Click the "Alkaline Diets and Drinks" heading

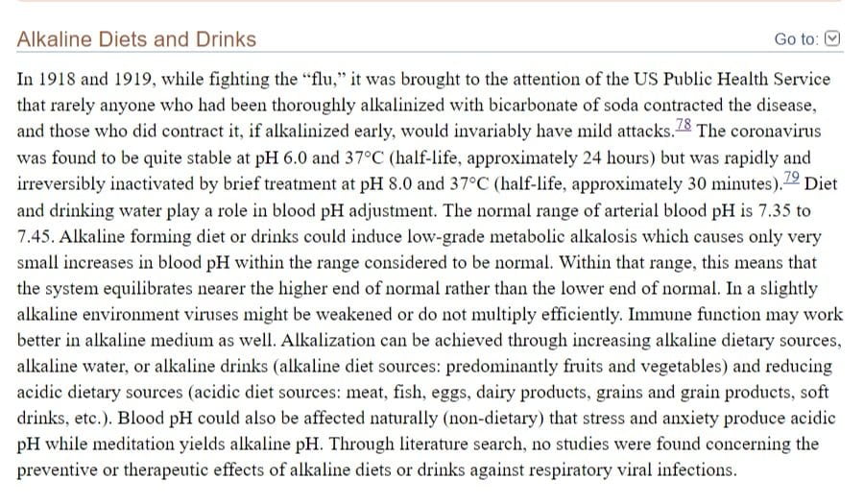136,39
